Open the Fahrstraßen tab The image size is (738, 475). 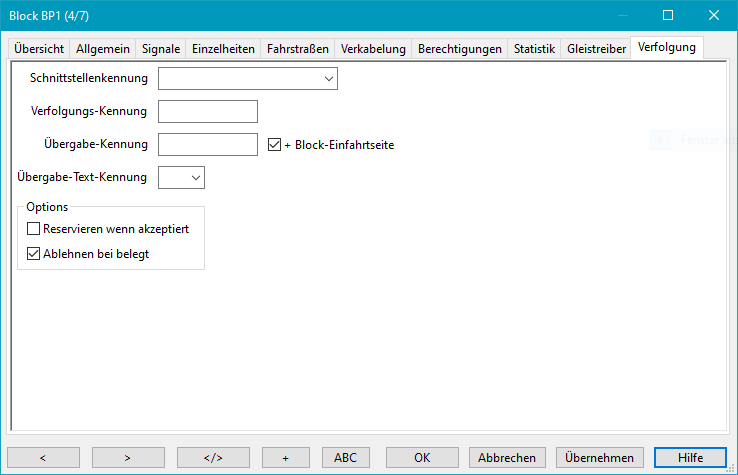tap(297, 48)
